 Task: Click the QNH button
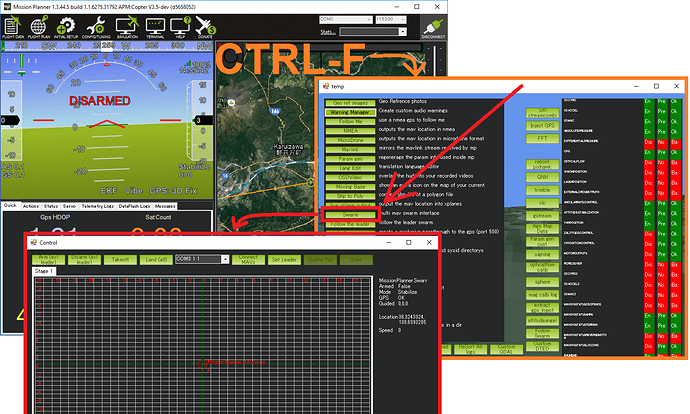[x=542, y=177]
